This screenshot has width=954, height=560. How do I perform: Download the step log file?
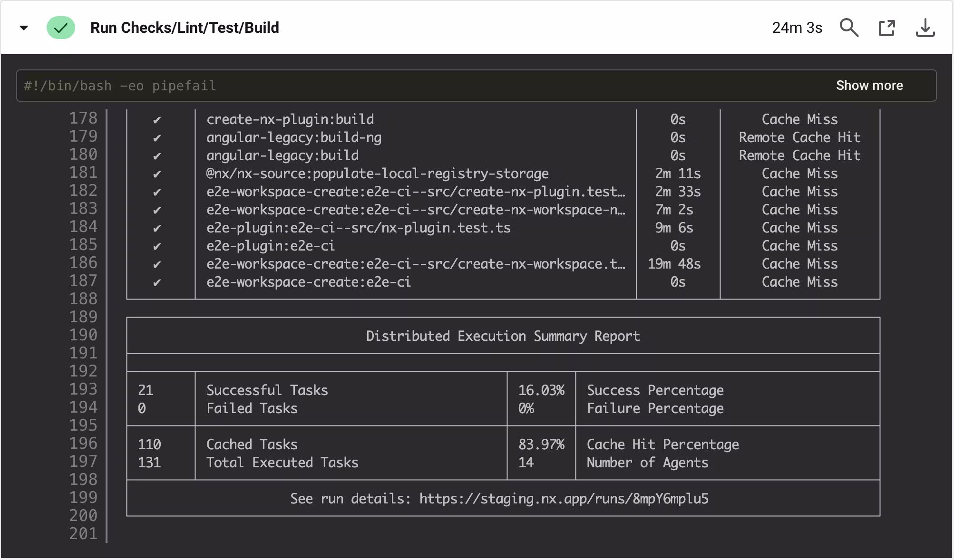click(x=925, y=28)
